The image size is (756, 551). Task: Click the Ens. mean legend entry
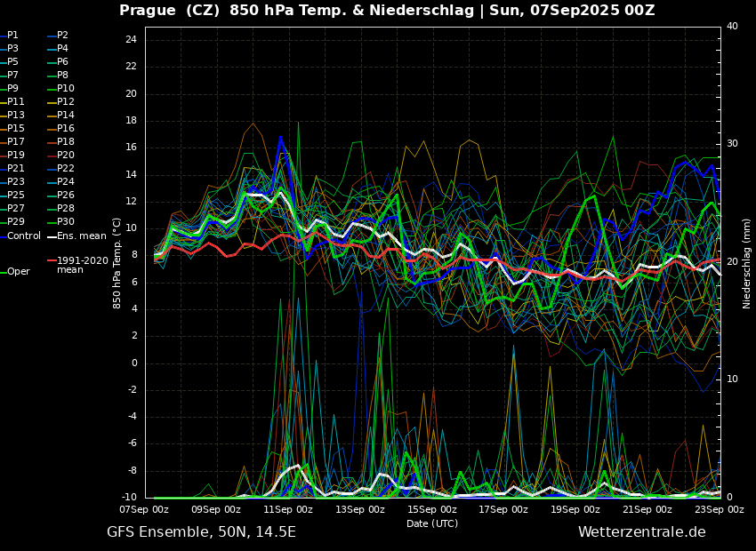click(x=81, y=236)
